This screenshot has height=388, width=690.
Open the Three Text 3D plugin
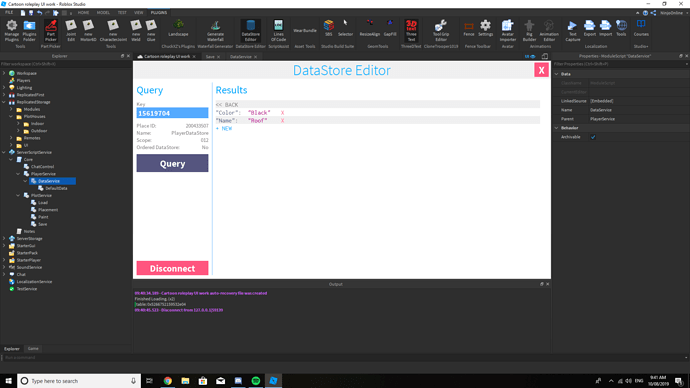pyautogui.click(x=411, y=30)
